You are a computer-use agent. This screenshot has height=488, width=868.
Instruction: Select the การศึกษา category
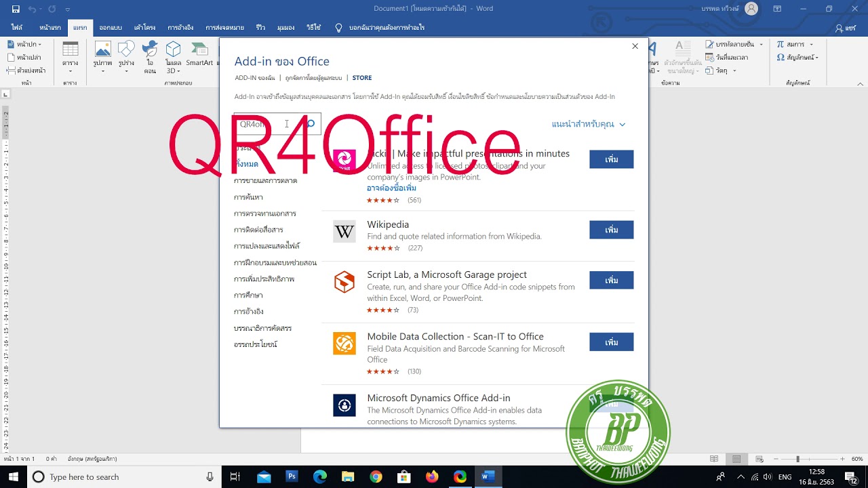tap(248, 296)
